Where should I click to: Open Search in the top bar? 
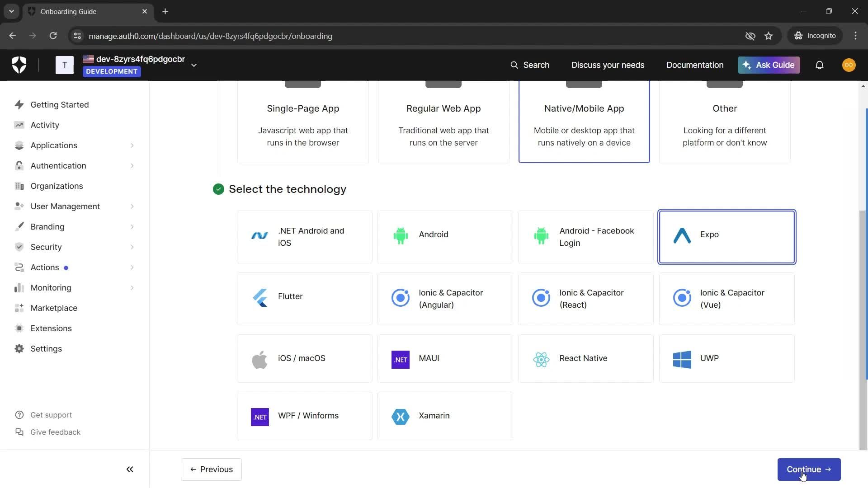point(530,65)
